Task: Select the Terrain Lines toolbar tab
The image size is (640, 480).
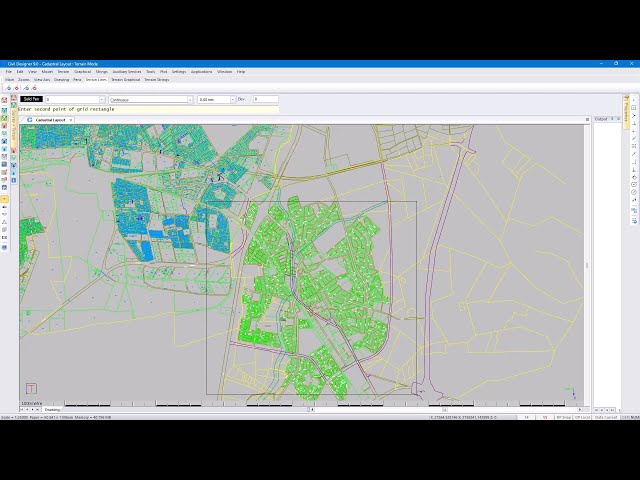Action: tap(96, 80)
